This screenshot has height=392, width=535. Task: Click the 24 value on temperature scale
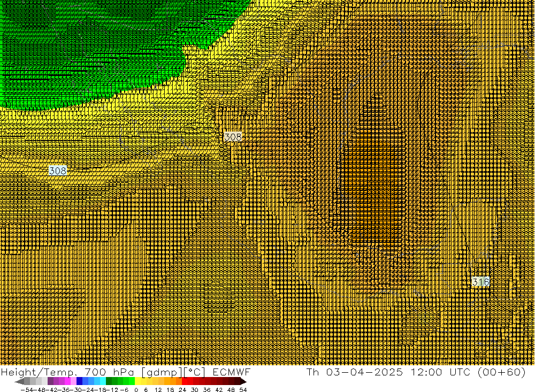pyautogui.click(x=182, y=390)
